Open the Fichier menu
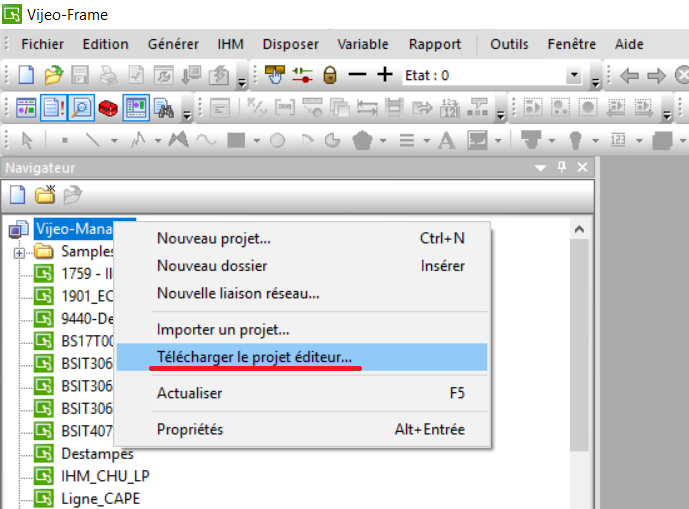Viewport: 689px width, 509px height. click(x=43, y=44)
